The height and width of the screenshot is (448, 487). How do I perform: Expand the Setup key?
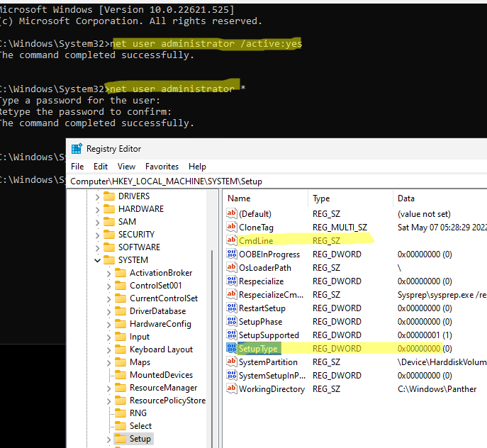click(x=108, y=439)
